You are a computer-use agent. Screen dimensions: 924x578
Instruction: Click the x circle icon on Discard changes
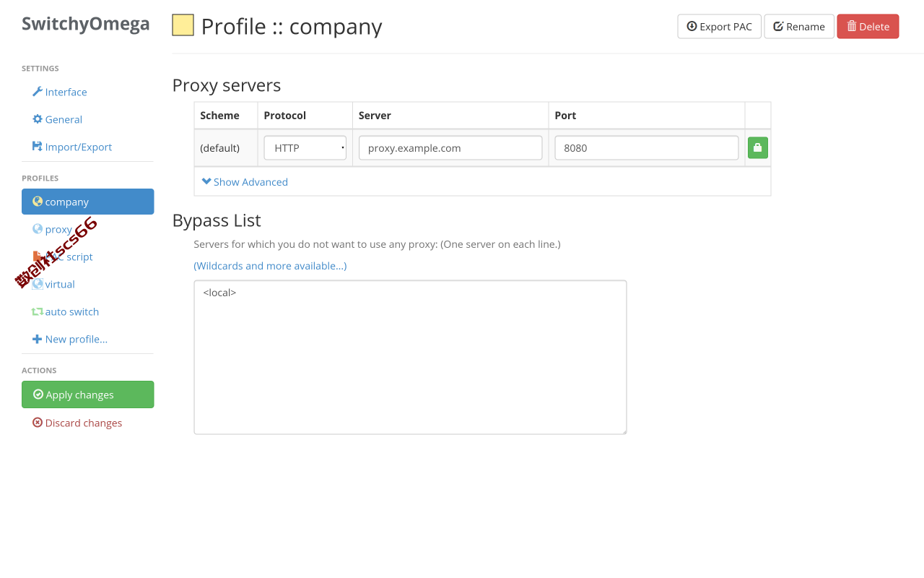pos(38,423)
